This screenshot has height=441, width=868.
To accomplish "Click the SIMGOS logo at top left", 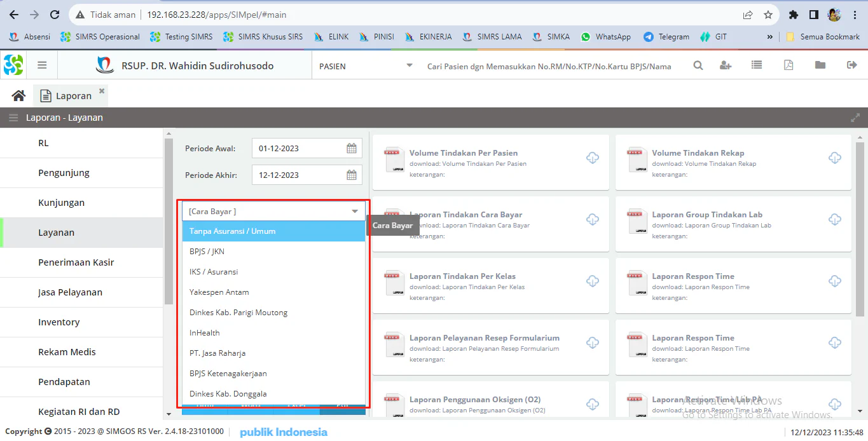I will 13,65.
